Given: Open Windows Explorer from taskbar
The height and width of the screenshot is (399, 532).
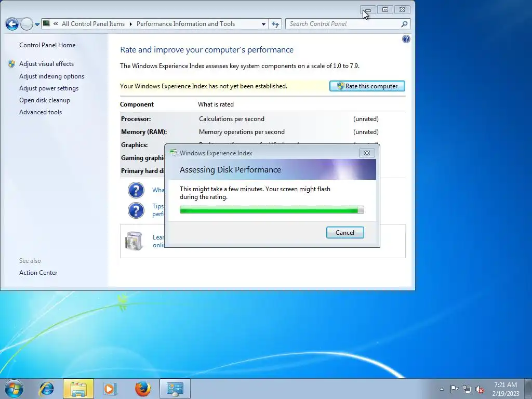Looking at the screenshot, I should click(78, 389).
